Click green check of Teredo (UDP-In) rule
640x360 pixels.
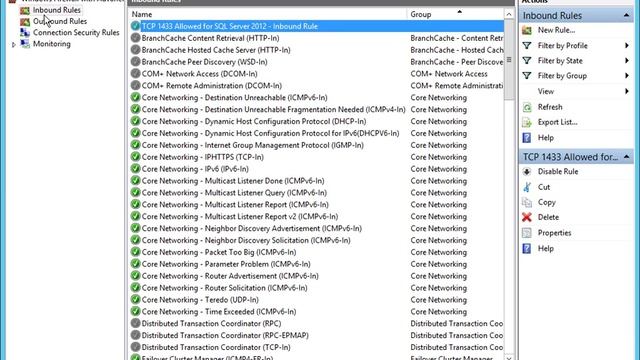(x=136, y=299)
